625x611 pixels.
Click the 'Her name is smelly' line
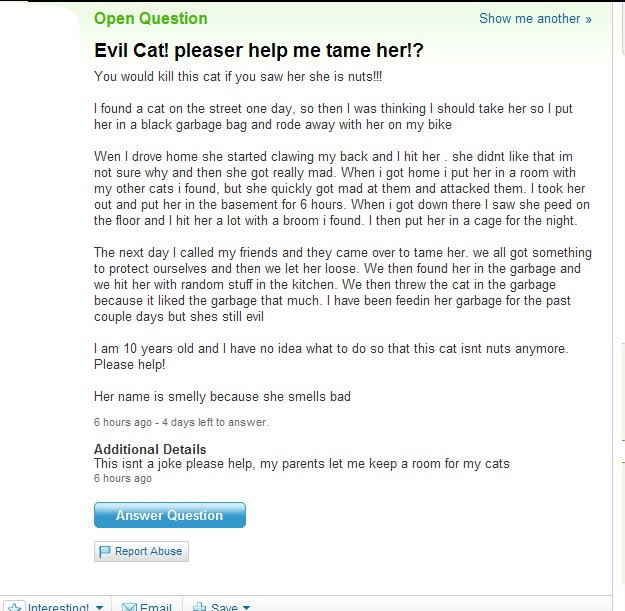point(222,397)
